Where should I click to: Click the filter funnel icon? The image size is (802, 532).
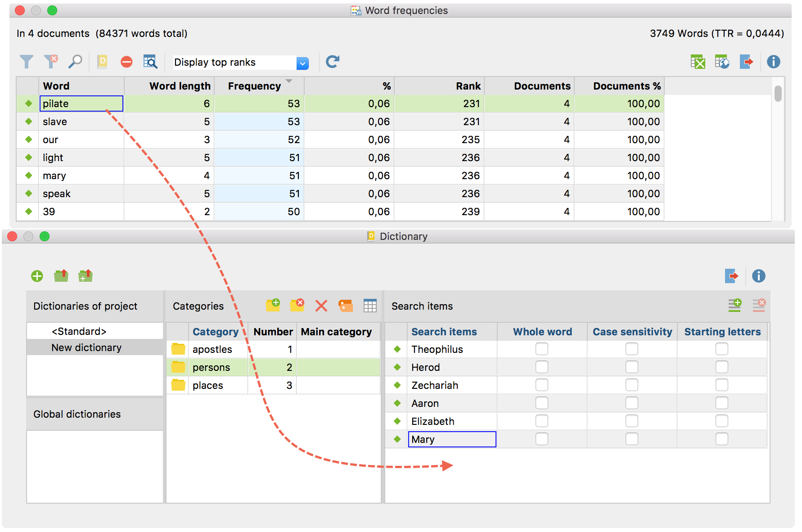[27, 62]
